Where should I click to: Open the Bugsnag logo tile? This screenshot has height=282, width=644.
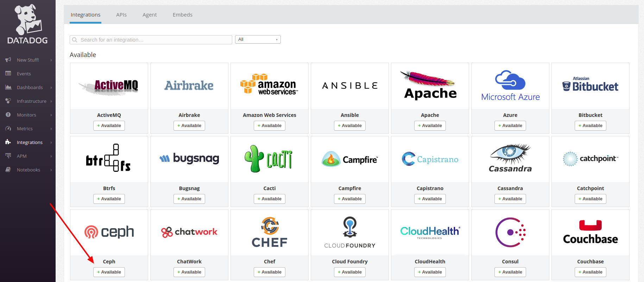(x=189, y=158)
